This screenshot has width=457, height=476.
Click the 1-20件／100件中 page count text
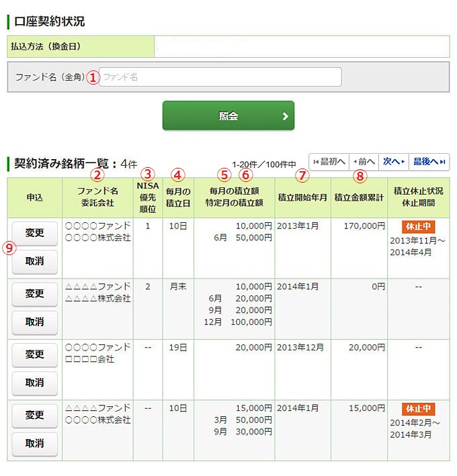point(263,164)
